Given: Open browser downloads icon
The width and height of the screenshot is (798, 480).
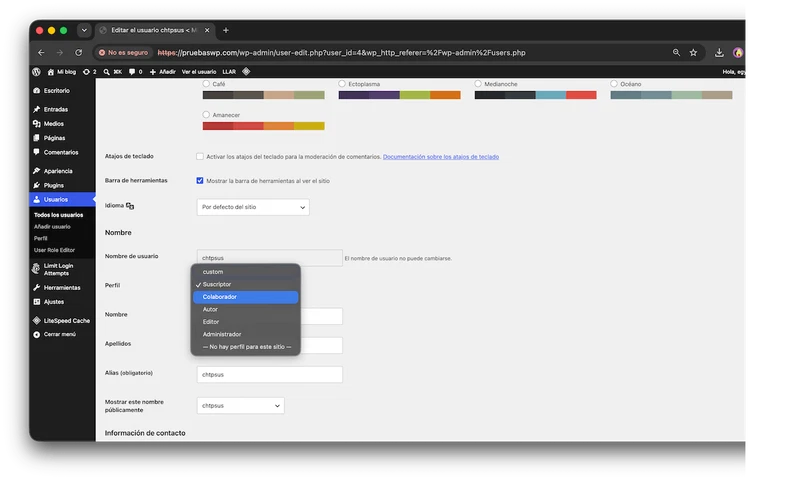Looking at the screenshot, I should (719, 52).
